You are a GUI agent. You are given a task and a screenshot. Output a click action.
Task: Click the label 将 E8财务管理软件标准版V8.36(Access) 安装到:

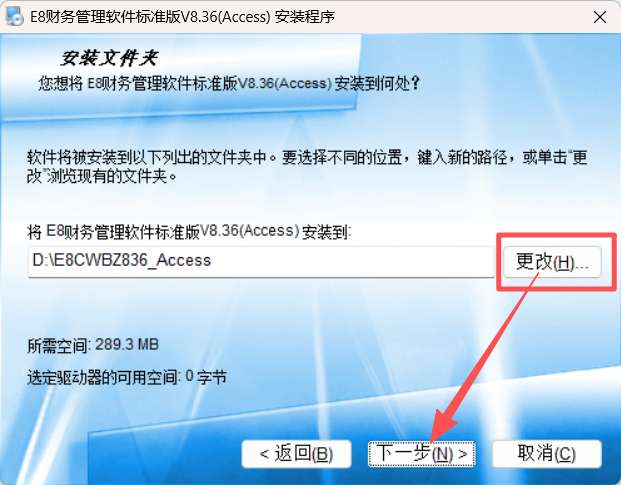tap(189, 231)
